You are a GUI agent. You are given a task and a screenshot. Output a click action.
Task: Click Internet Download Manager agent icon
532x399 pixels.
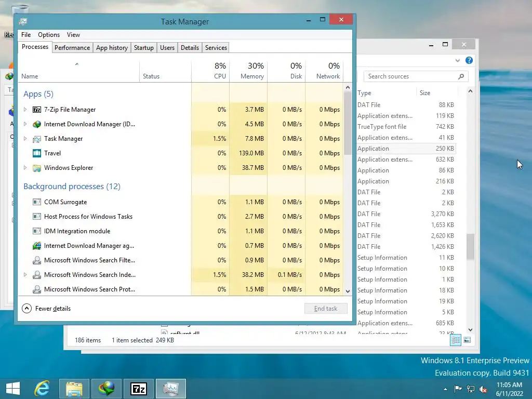(37, 246)
